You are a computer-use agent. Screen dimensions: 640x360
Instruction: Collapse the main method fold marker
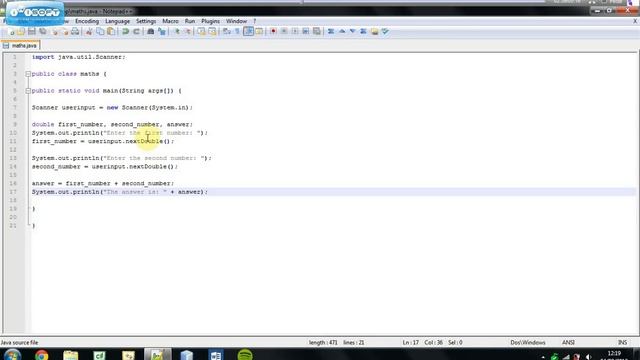28,91
